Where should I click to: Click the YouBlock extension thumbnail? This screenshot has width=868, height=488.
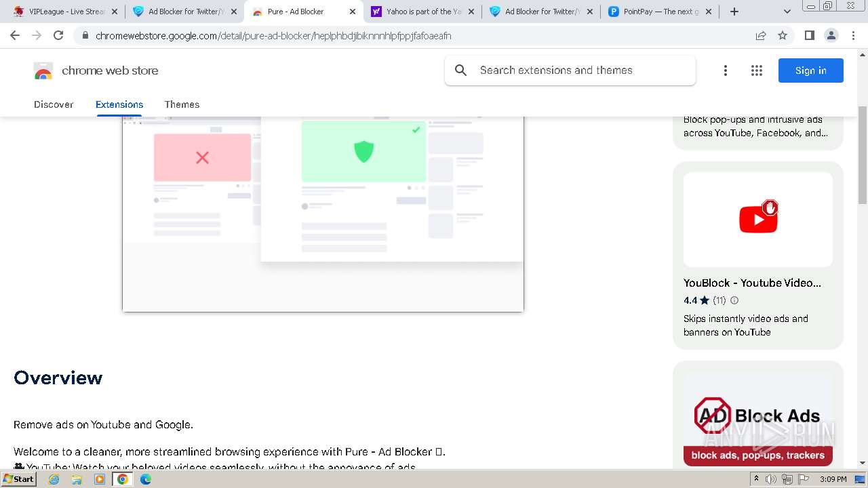coord(758,220)
